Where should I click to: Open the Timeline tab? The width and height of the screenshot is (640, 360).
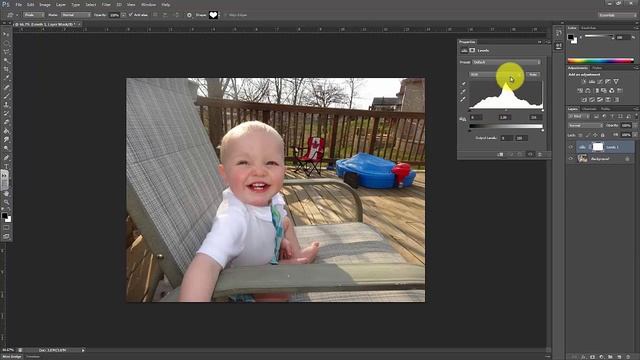click(33, 357)
